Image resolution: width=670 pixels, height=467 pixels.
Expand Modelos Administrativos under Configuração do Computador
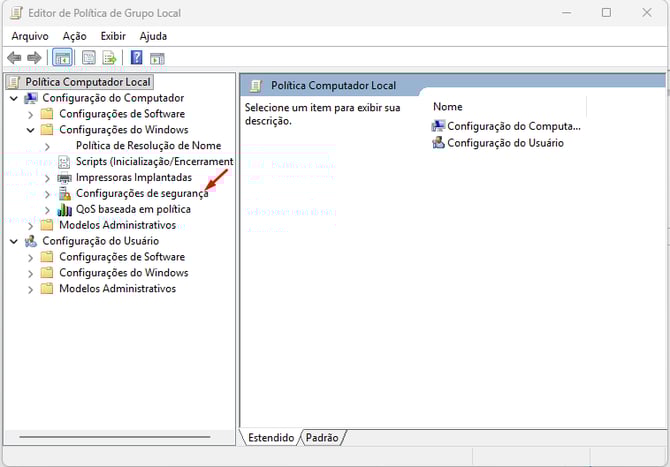pos(30,225)
